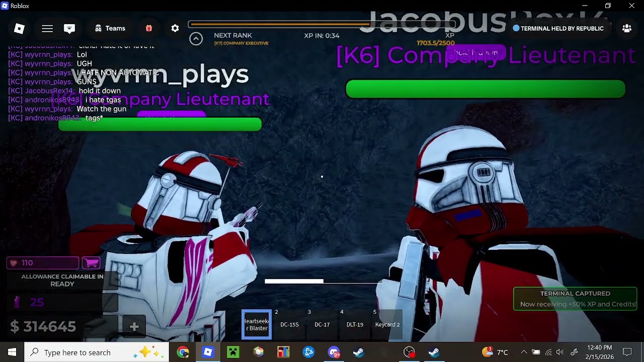Open the player list icon

click(627, 29)
